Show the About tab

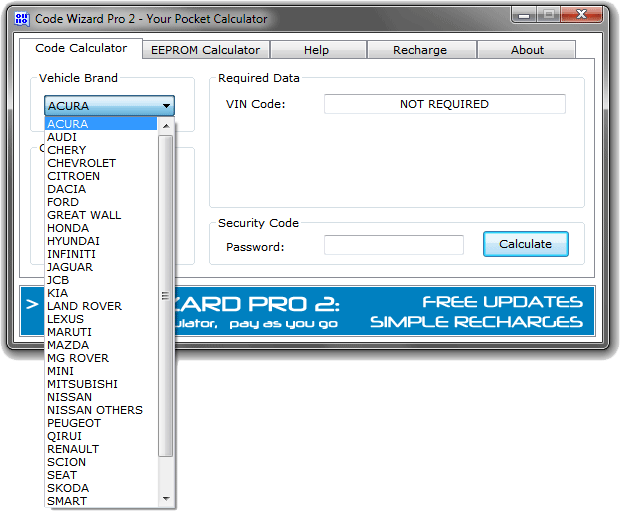pyautogui.click(x=527, y=50)
